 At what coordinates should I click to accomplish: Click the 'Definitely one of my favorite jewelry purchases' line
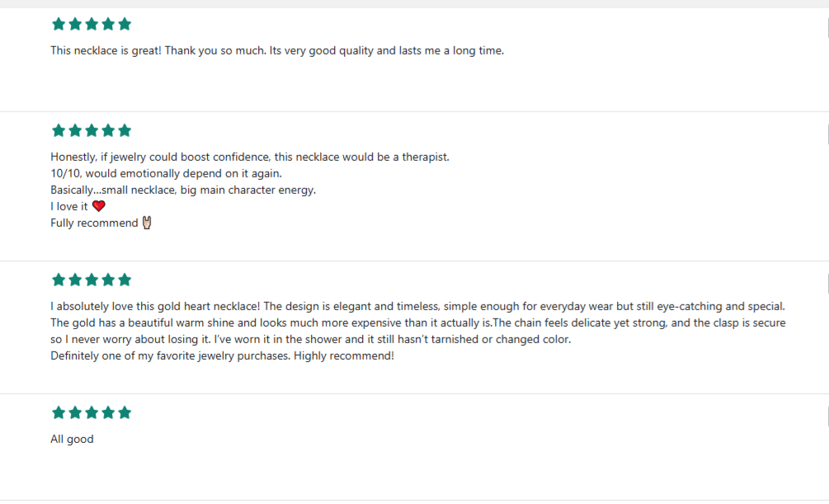click(222, 356)
